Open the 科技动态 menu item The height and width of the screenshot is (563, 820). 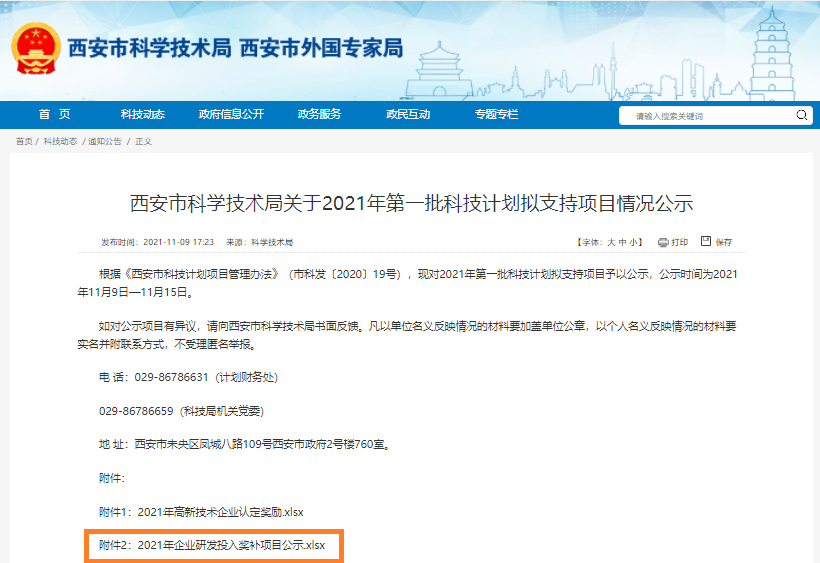click(x=142, y=115)
